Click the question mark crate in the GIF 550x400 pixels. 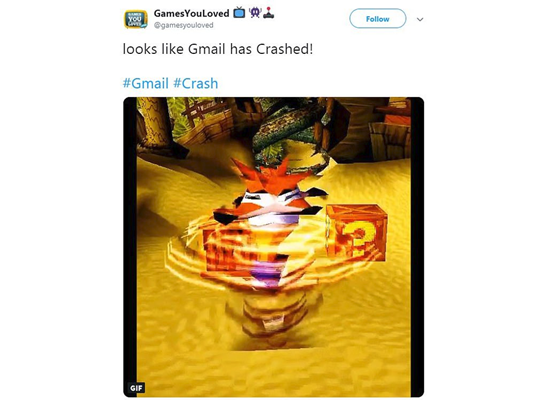click(x=357, y=232)
